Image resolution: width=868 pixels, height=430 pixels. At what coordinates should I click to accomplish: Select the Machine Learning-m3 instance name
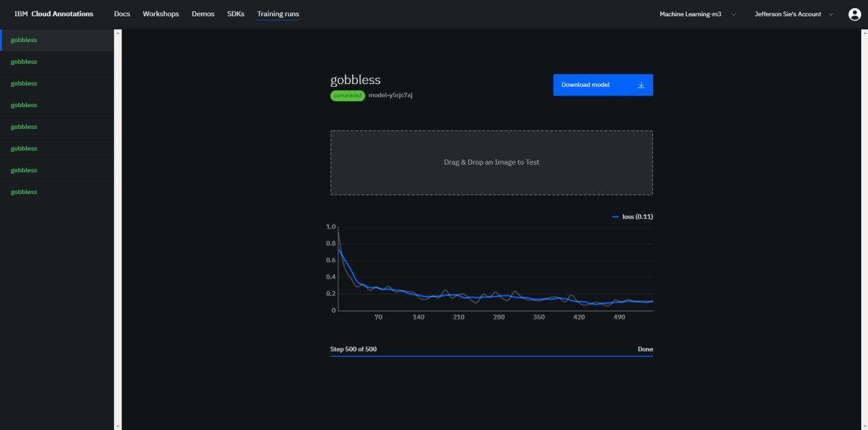click(690, 14)
